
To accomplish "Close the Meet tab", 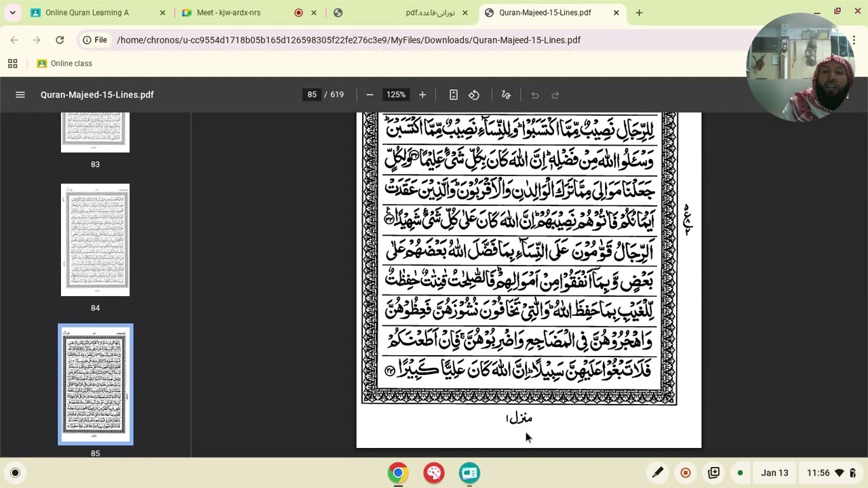I will pyautogui.click(x=314, y=12).
